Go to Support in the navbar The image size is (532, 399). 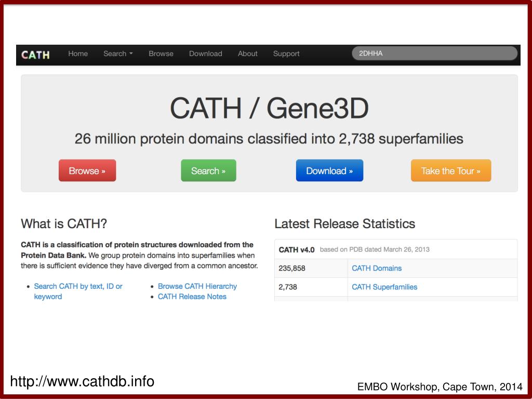(286, 54)
